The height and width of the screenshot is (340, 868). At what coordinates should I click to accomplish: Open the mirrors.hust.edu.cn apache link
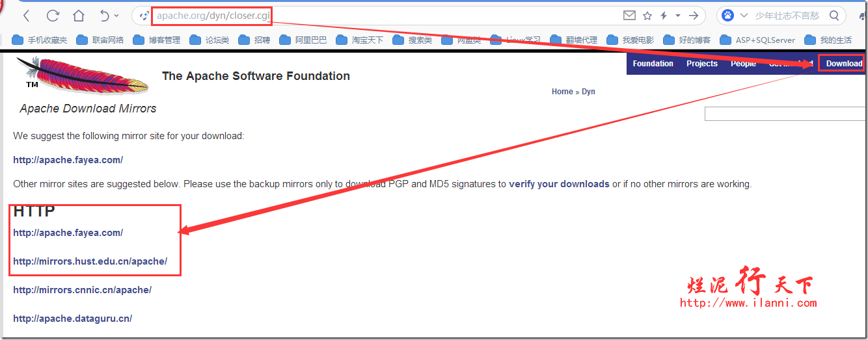(90, 261)
